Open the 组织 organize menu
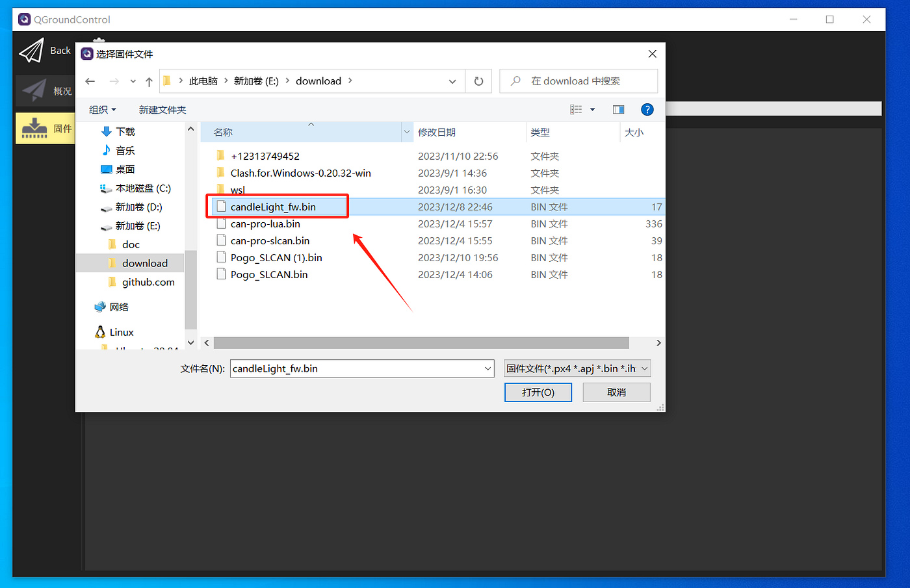The image size is (910, 588). pyautogui.click(x=103, y=110)
